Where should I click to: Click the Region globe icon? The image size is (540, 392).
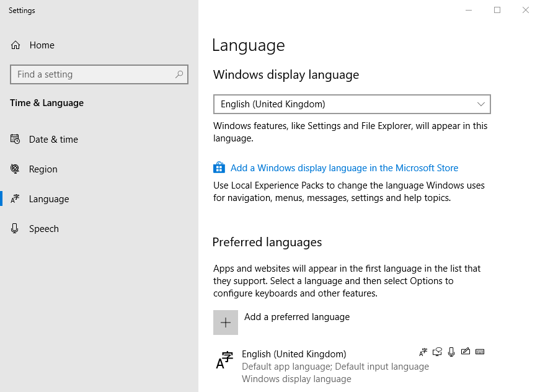(x=15, y=169)
